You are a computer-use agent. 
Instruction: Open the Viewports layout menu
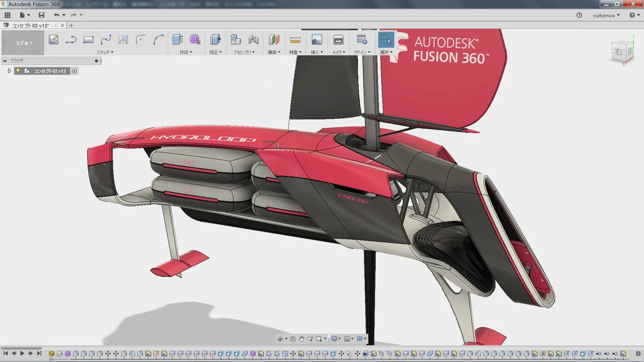(x=362, y=339)
